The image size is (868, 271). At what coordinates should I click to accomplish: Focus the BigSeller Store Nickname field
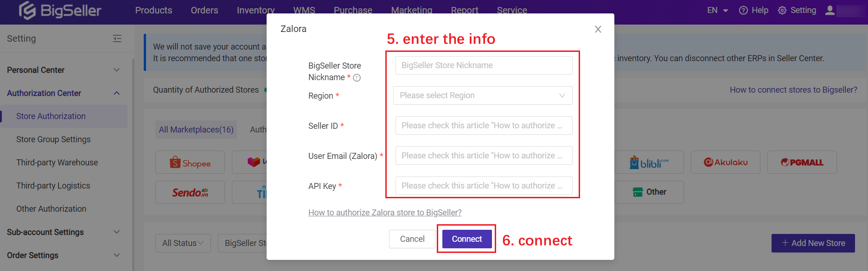click(x=484, y=65)
